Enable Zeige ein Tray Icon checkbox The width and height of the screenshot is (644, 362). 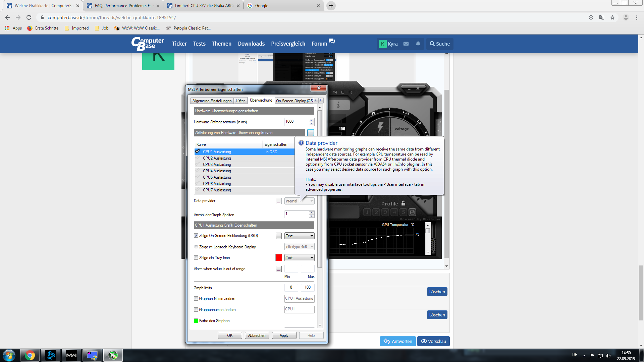point(196,258)
